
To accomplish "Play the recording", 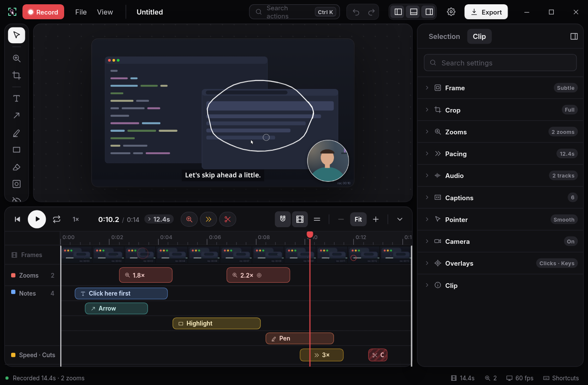I will (x=37, y=219).
